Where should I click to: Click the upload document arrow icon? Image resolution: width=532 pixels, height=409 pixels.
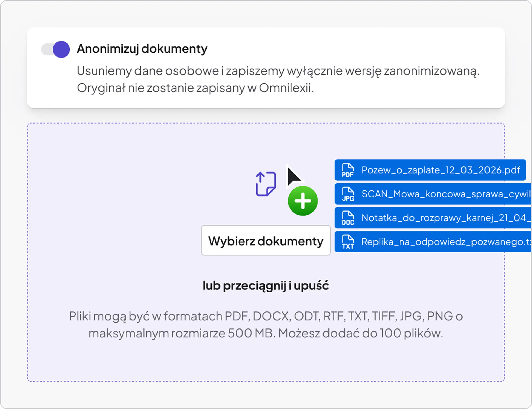click(266, 184)
